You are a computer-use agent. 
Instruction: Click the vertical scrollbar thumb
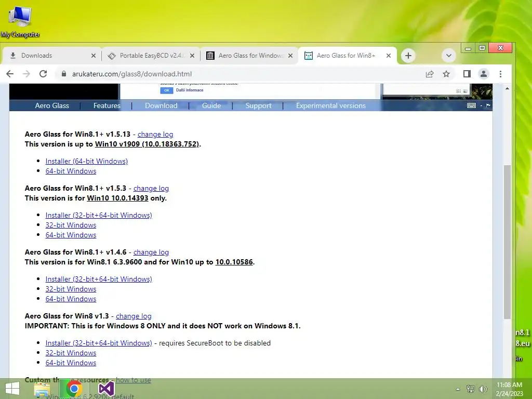507,242
